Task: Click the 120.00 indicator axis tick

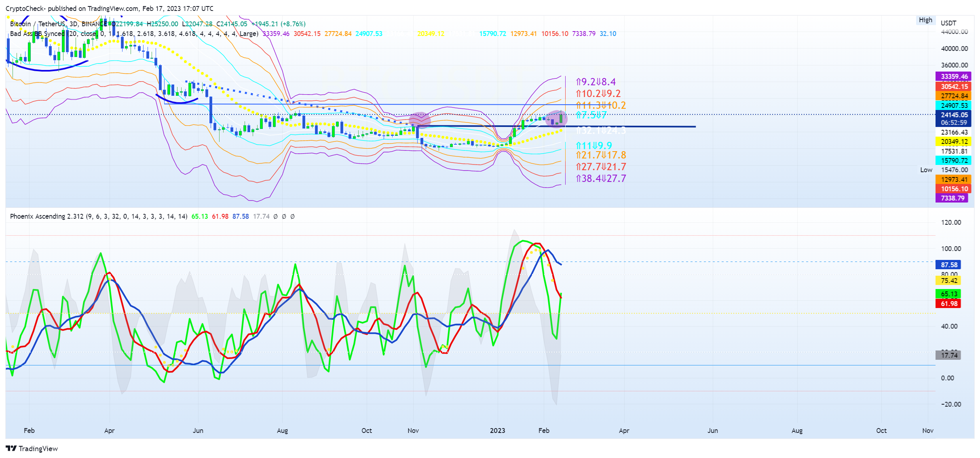Action: (951, 222)
